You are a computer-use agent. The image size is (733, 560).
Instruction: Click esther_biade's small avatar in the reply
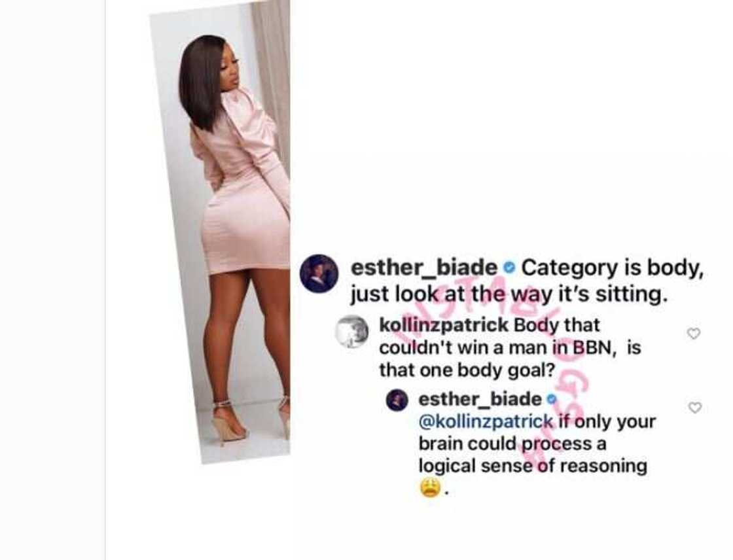(397, 400)
